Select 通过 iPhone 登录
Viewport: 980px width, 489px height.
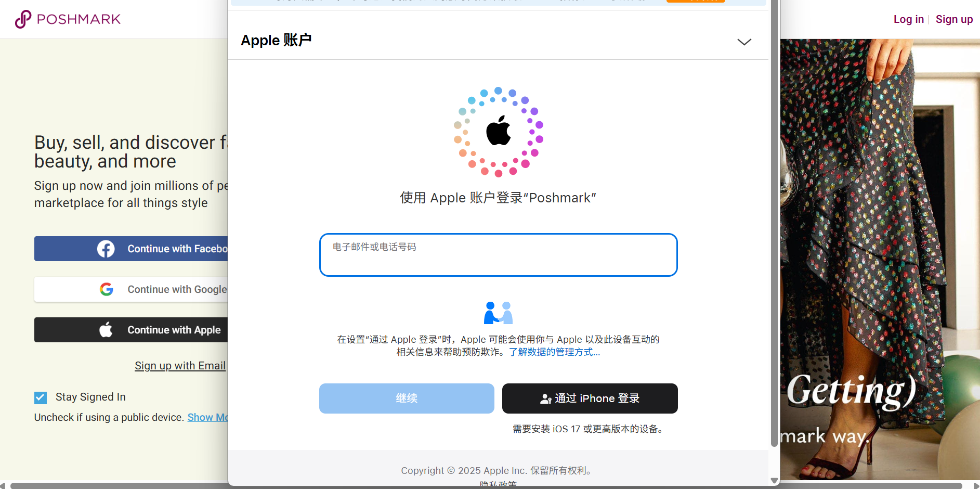(x=590, y=398)
